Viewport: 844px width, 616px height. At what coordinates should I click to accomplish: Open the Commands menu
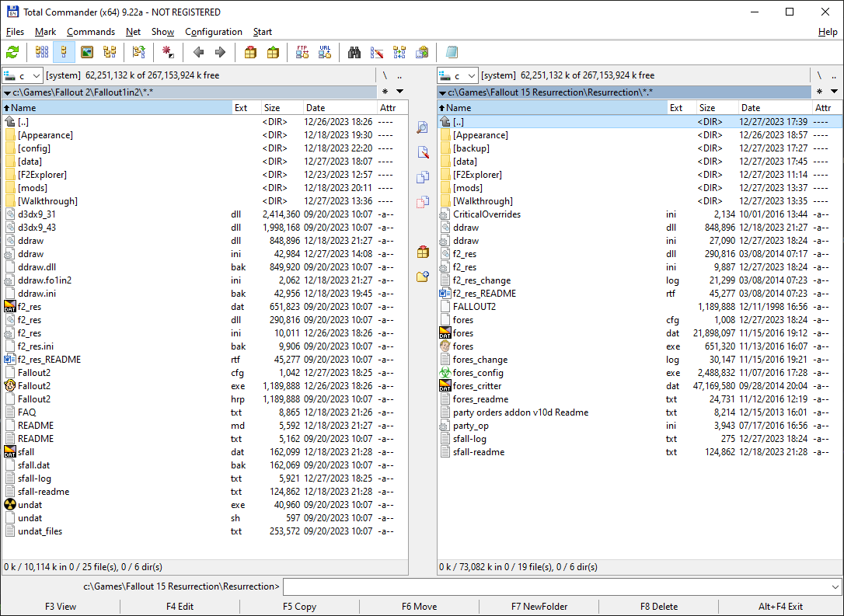pyautogui.click(x=91, y=32)
